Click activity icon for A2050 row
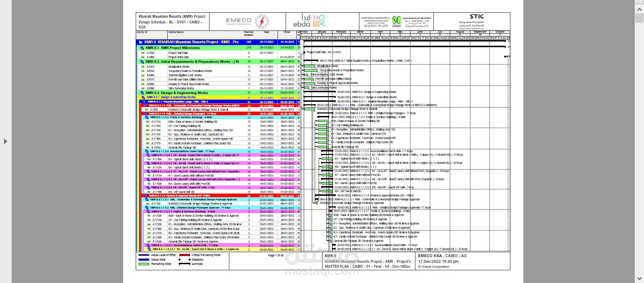 click(x=143, y=71)
